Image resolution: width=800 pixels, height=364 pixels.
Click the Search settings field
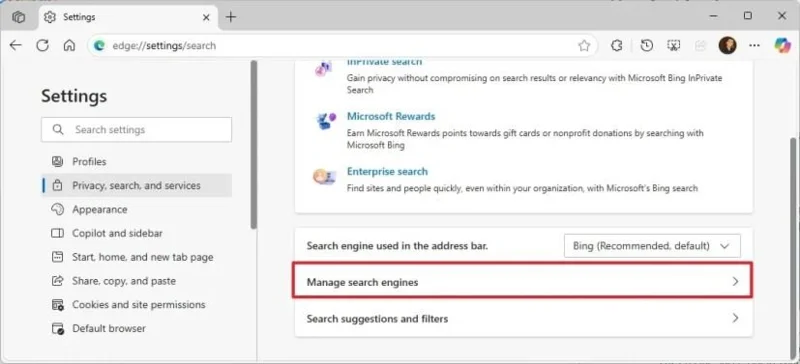point(136,130)
